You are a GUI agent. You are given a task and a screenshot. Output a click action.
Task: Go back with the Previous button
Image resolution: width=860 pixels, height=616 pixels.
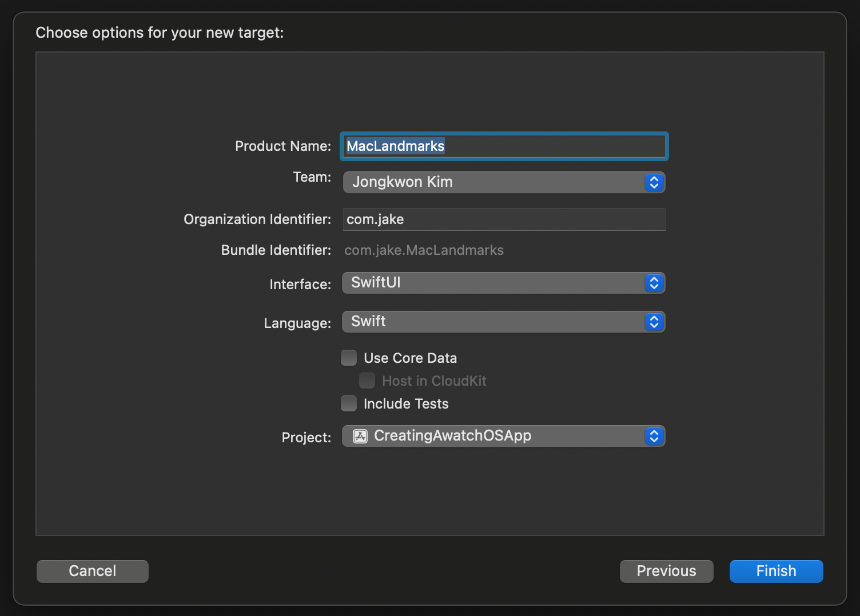667,571
